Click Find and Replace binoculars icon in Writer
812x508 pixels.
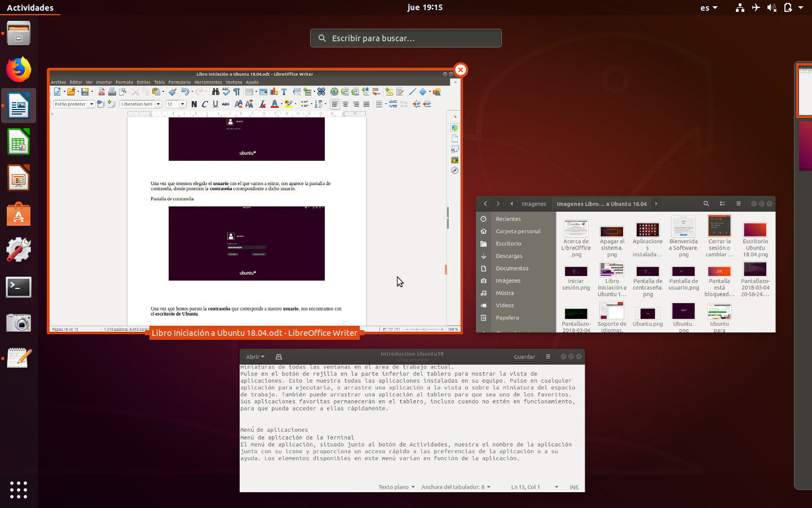click(215, 91)
